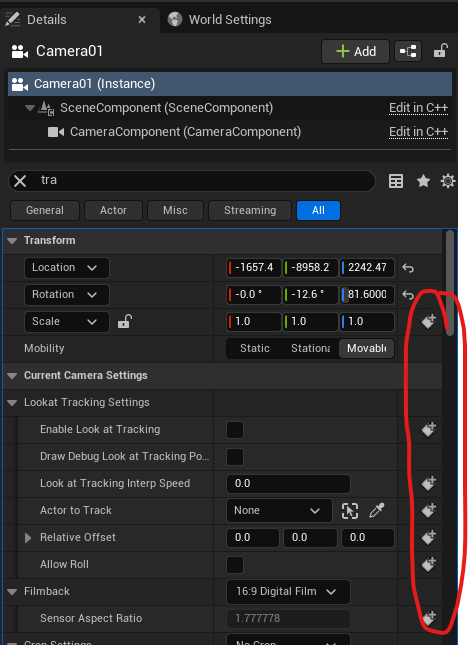Open the 16:9 Digital Film filmback dropdown
The height and width of the screenshot is (645, 469).
(x=288, y=592)
